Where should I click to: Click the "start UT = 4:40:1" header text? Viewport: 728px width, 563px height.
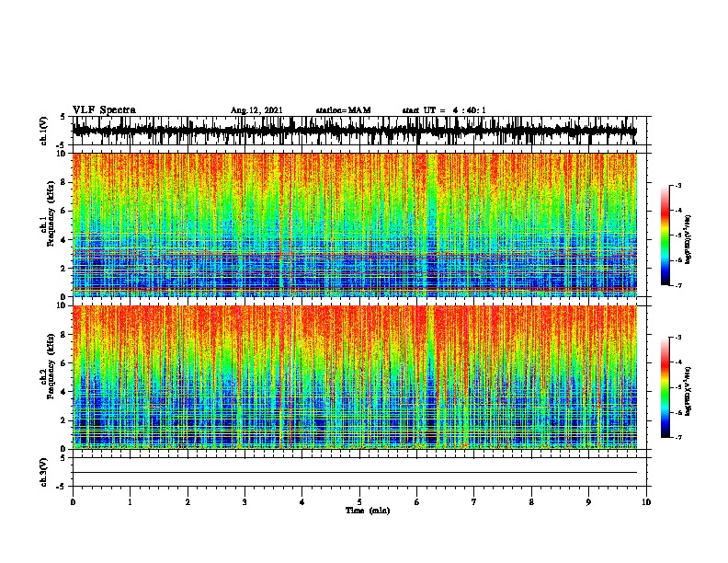(x=444, y=110)
